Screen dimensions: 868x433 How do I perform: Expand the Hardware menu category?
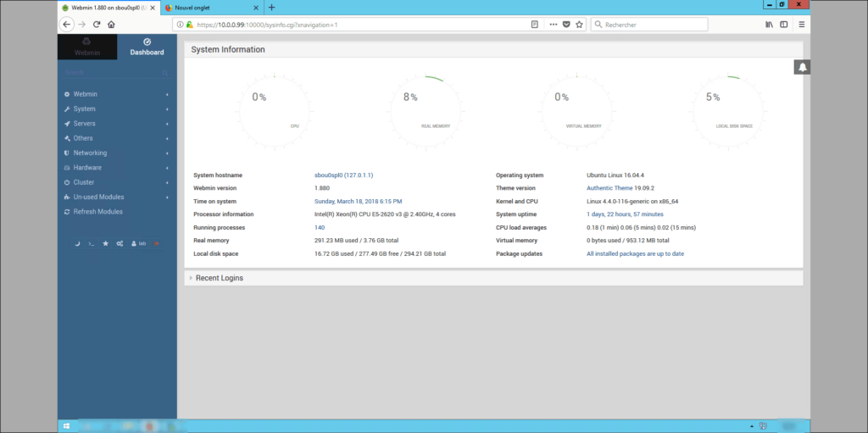click(117, 168)
